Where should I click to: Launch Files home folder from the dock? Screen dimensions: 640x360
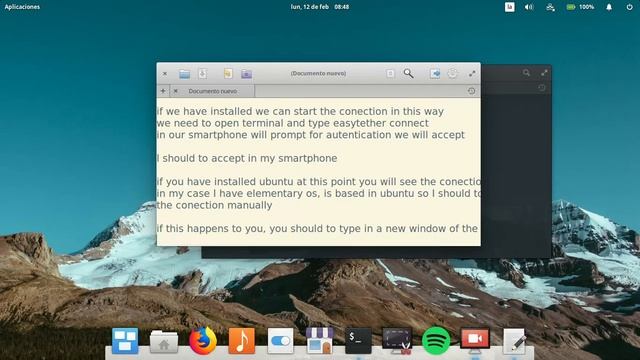point(164,342)
